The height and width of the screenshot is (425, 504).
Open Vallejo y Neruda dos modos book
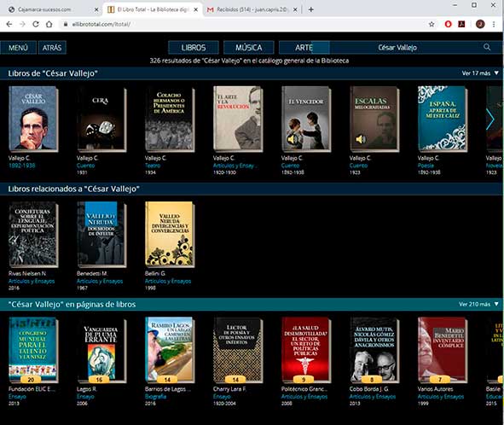tap(101, 234)
